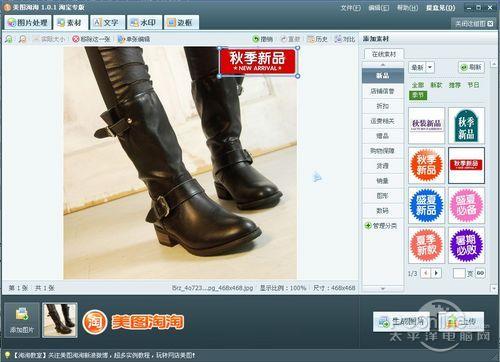The image size is (500, 362).
Task: Click the 添加图片 add image button
Action: pyautogui.click(x=22, y=320)
